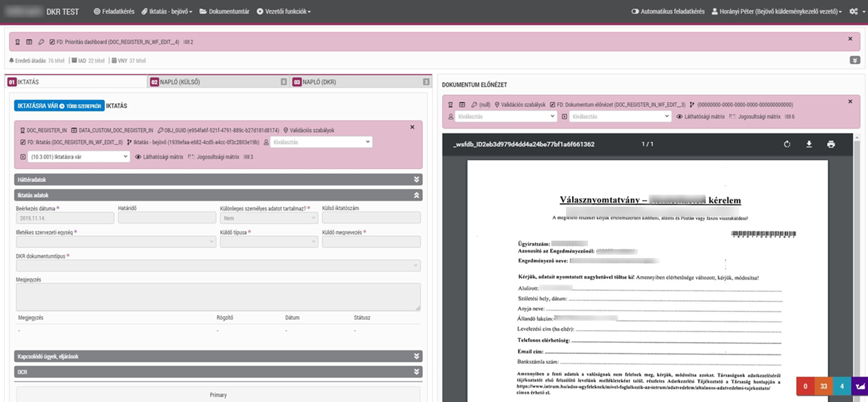Click FD: Dokumentum előnézet edit link

coord(617,105)
